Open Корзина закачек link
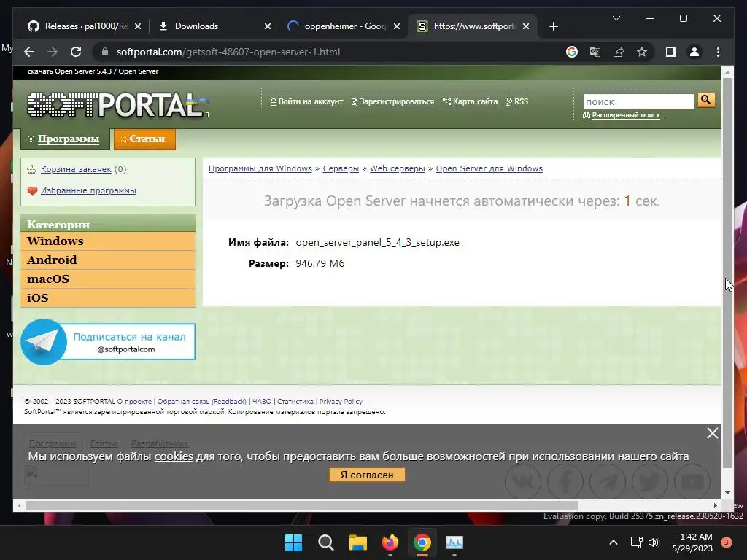747x560 pixels. pyautogui.click(x=76, y=169)
